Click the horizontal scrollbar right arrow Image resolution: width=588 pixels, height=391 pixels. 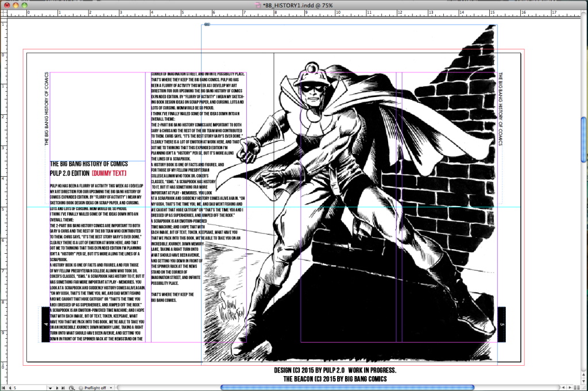(570, 388)
